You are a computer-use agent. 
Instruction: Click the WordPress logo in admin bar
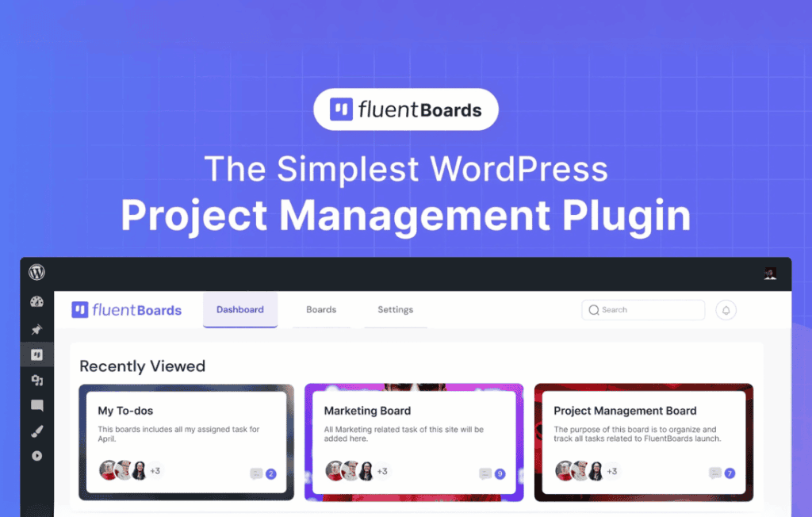click(36, 272)
